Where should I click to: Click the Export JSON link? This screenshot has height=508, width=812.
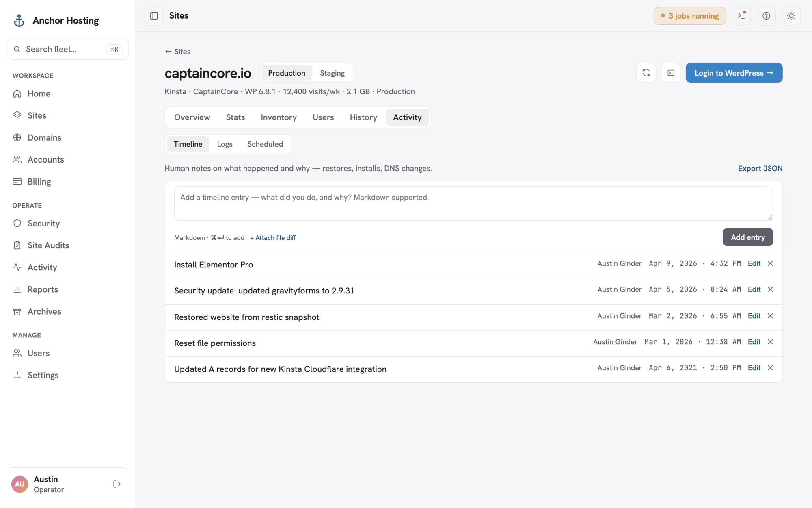click(760, 168)
